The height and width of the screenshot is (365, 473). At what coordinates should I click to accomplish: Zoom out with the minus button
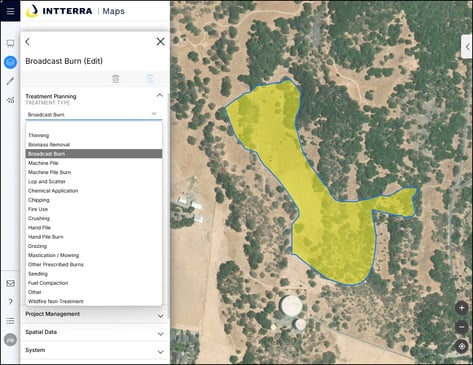point(462,327)
